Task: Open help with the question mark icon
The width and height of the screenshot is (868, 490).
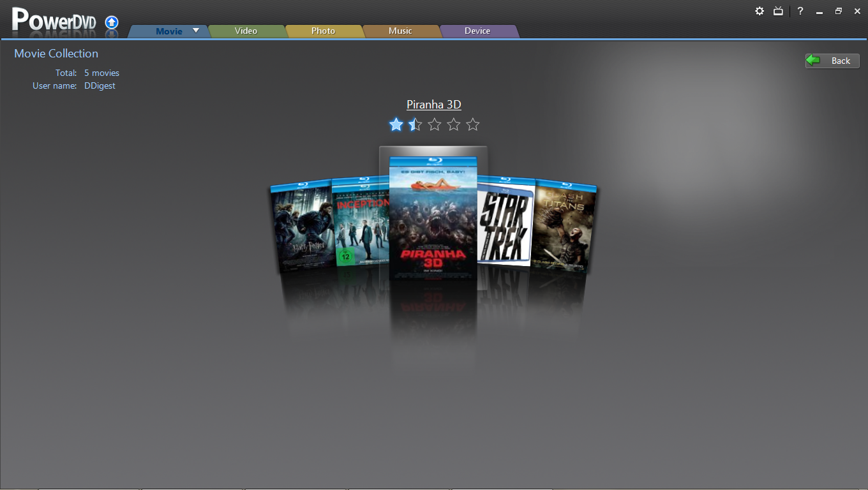Action: coord(800,11)
